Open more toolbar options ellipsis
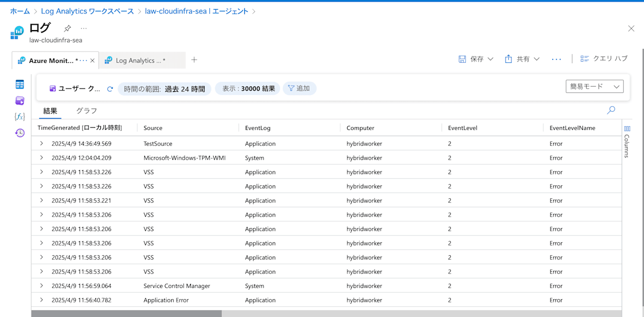Viewport: 644px width, 317px height. (556, 59)
